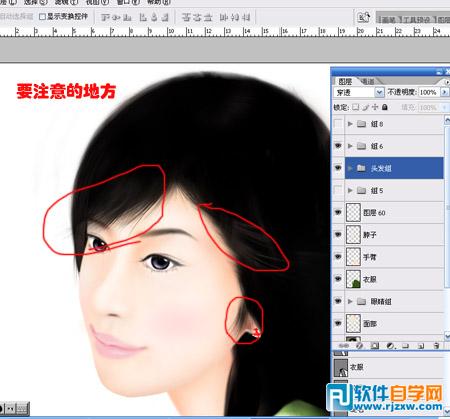Open the 视图(V) menu
The height and width of the screenshot is (419, 450).
point(97,2)
